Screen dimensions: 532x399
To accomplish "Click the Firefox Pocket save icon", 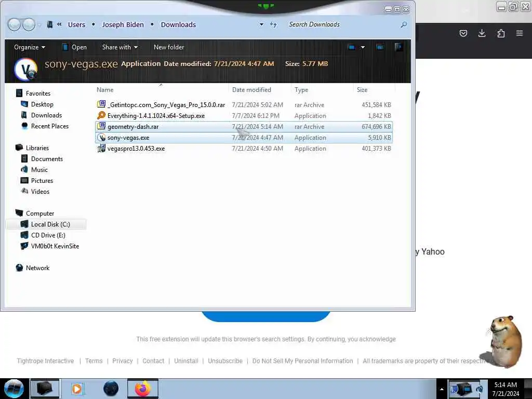I will click(x=463, y=33).
